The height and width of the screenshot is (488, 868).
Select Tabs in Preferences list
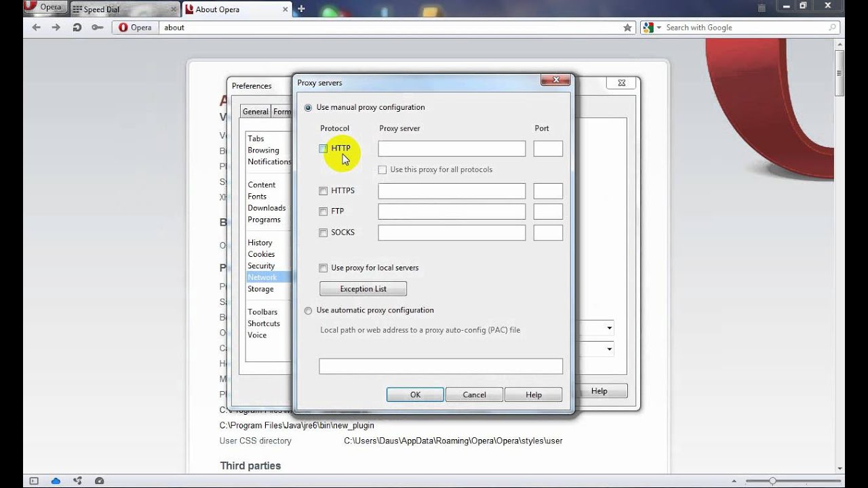point(256,139)
